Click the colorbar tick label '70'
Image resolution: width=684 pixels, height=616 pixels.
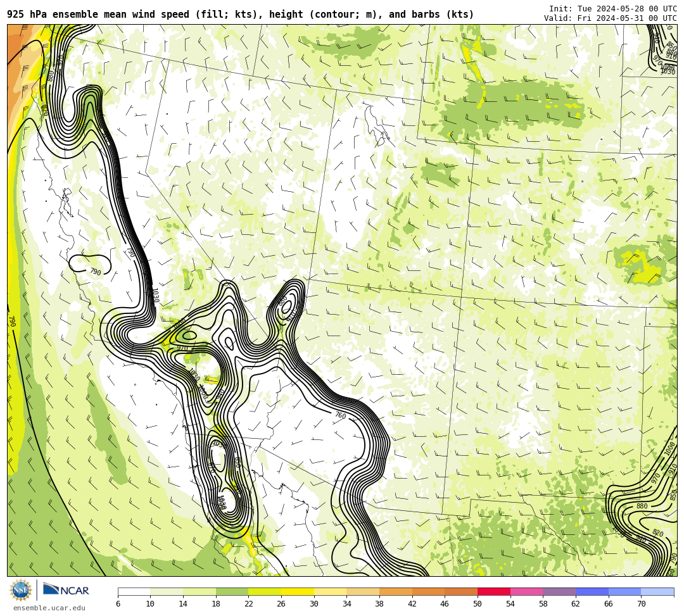(x=641, y=604)
